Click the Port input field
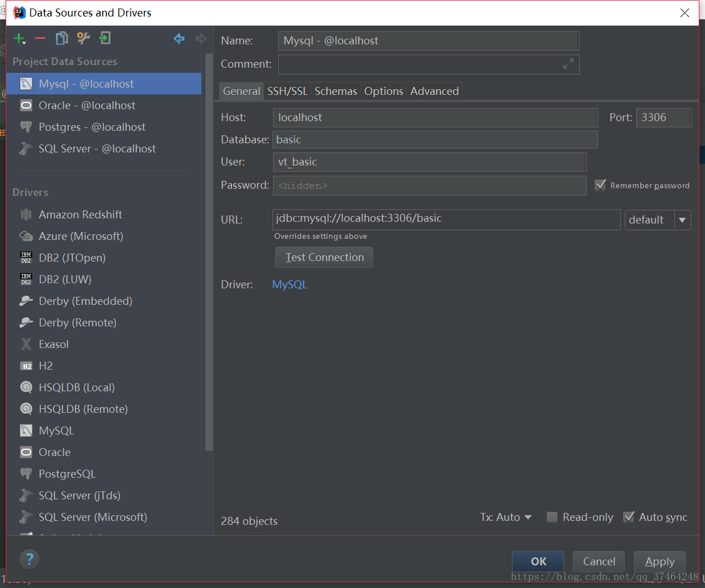Image resolution: width=705 pixels, height=588 pixels. [x=663, y=118]
